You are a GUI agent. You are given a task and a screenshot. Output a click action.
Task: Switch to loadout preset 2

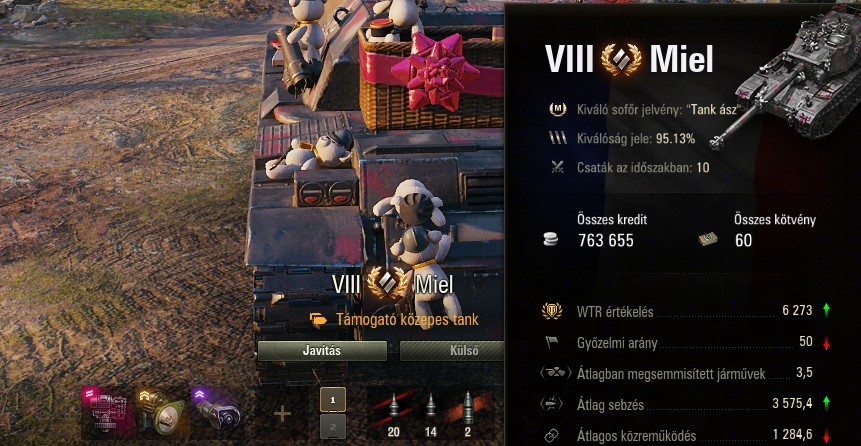333,427
